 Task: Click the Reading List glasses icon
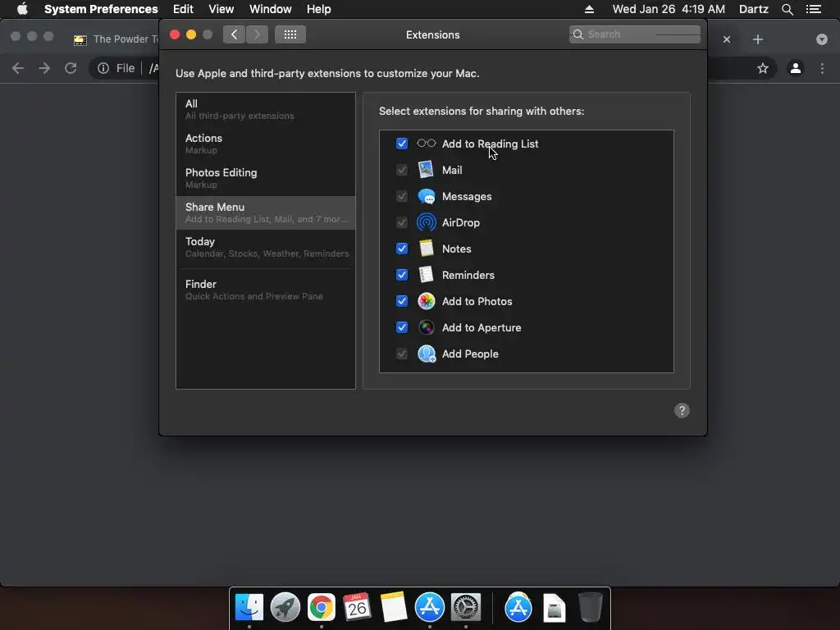[x=427, y=143]
